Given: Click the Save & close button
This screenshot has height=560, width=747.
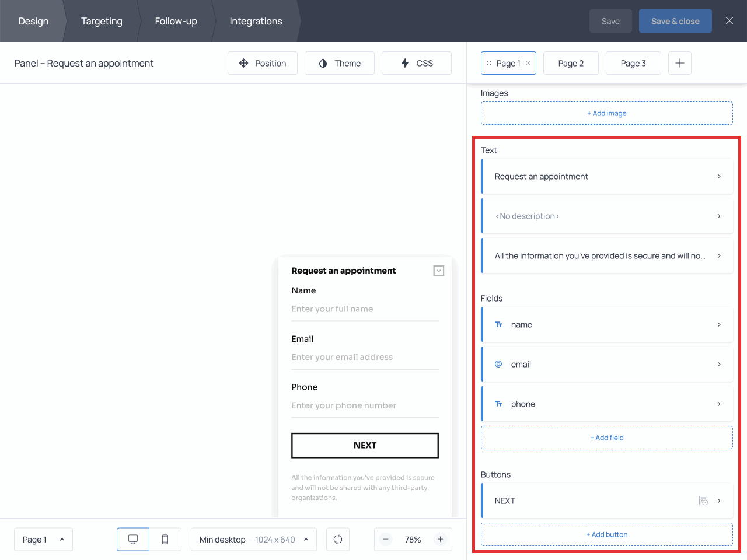Looking at the screenshot, I should tap(675, 21).
